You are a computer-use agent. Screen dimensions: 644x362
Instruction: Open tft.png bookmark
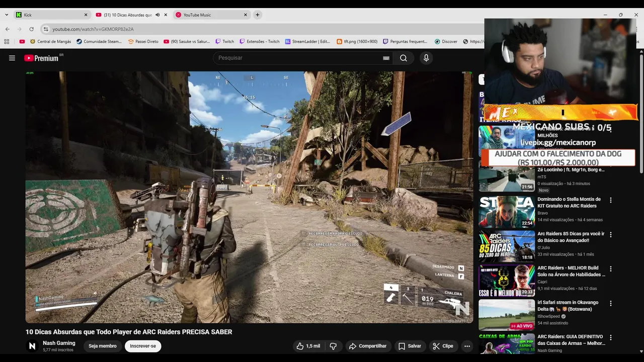tap(357, 42)
